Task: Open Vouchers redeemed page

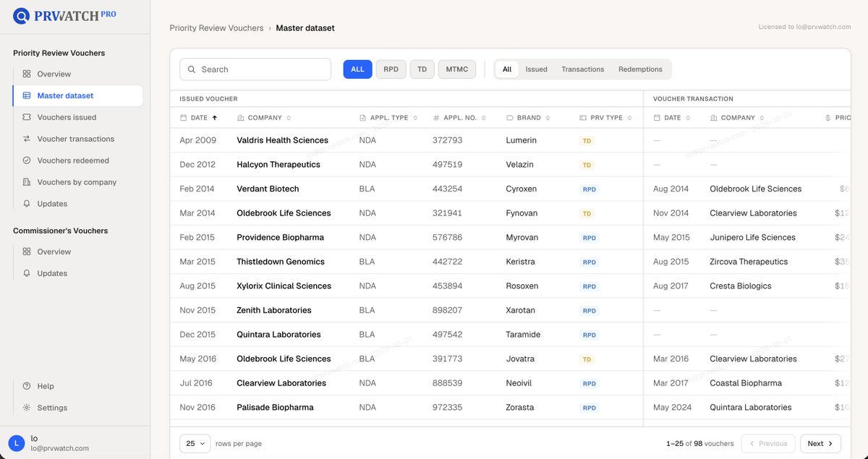Action: coord(77,160)
